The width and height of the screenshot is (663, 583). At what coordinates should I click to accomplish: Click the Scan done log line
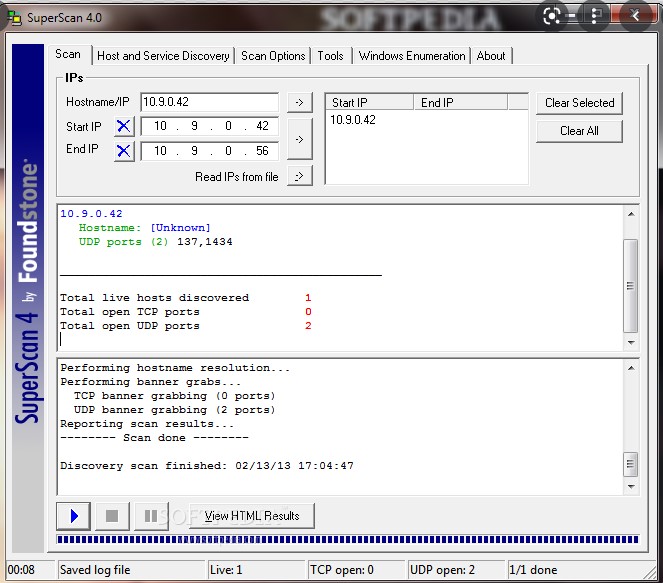[x=154, y=438]
